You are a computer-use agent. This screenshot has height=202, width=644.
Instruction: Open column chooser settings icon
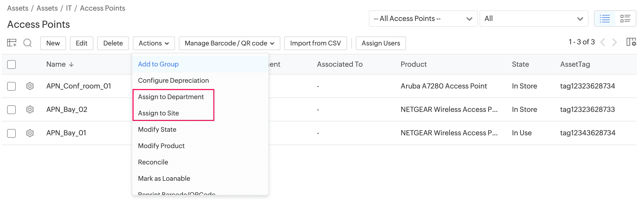pos(631,42)
